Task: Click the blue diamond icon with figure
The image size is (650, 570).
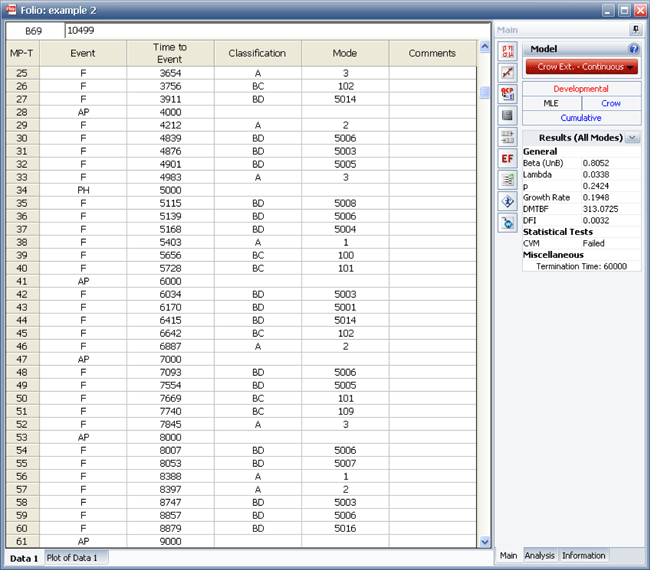Action: pos(507,201)
